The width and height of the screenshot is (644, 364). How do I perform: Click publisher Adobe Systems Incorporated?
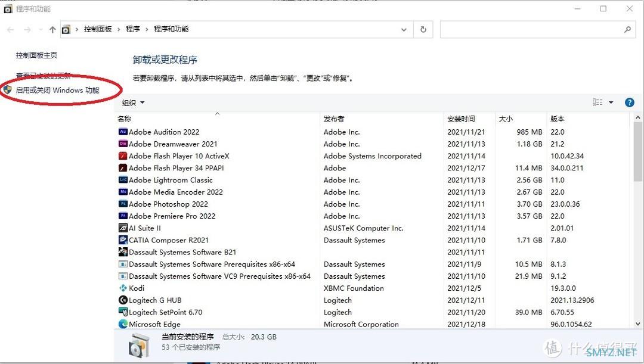coord(373,156)
